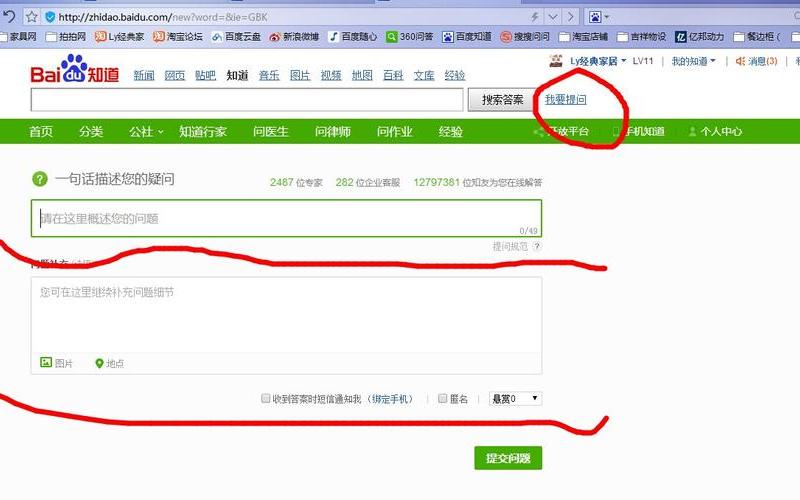
Task: Click the Baidu 知道 logo
Action: point(75,69)
